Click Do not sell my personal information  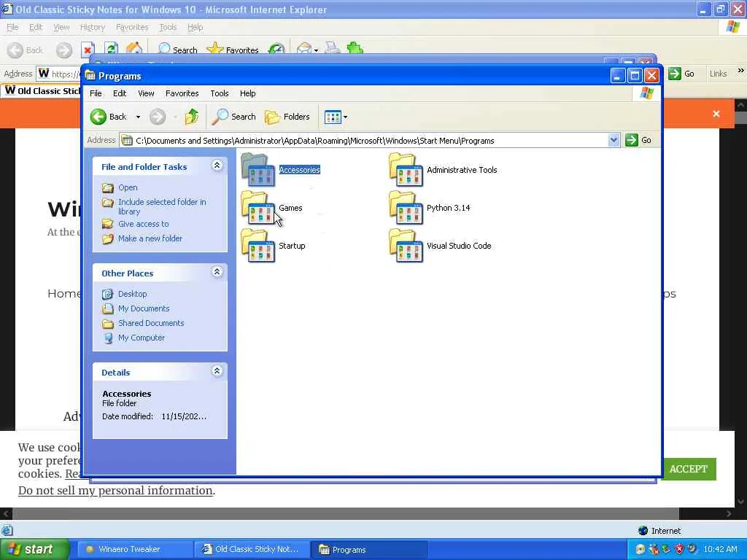tap(116, 491)
